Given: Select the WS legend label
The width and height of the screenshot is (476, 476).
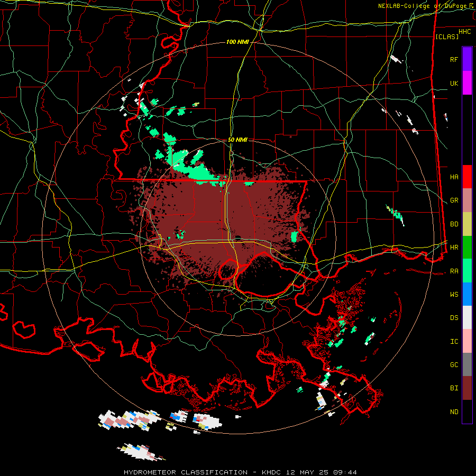Looking at the screenshot, I should [454, 295].
